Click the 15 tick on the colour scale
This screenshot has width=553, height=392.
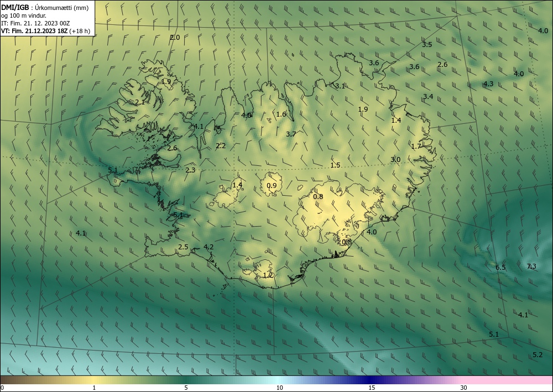pyautogui.click(x=372, y=388)
